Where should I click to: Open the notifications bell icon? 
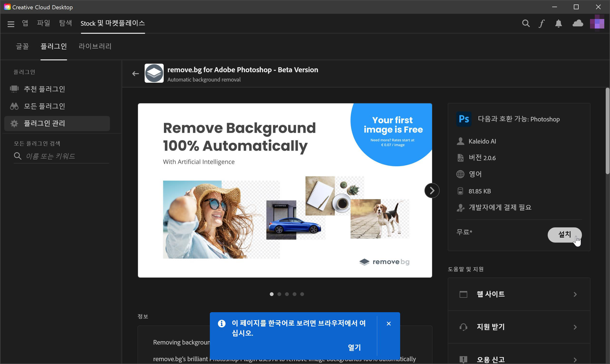[x=558, y=24]
